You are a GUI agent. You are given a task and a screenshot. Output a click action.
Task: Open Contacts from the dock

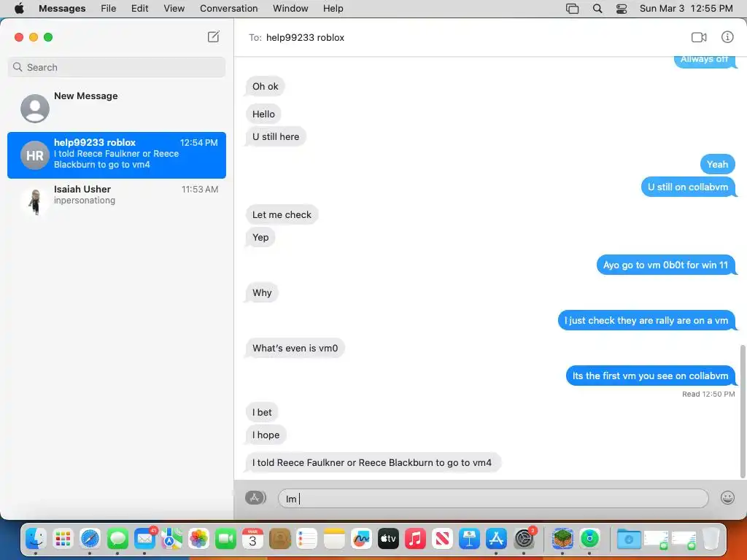pos(280,539)
